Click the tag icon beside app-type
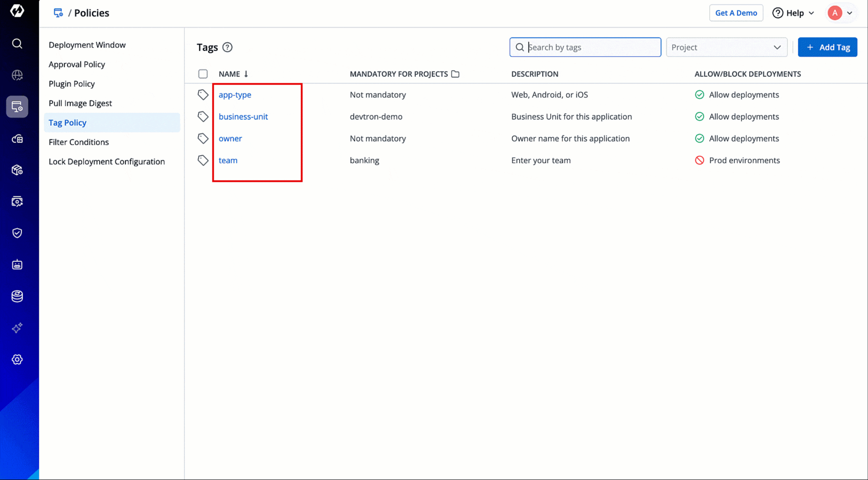 203,95
